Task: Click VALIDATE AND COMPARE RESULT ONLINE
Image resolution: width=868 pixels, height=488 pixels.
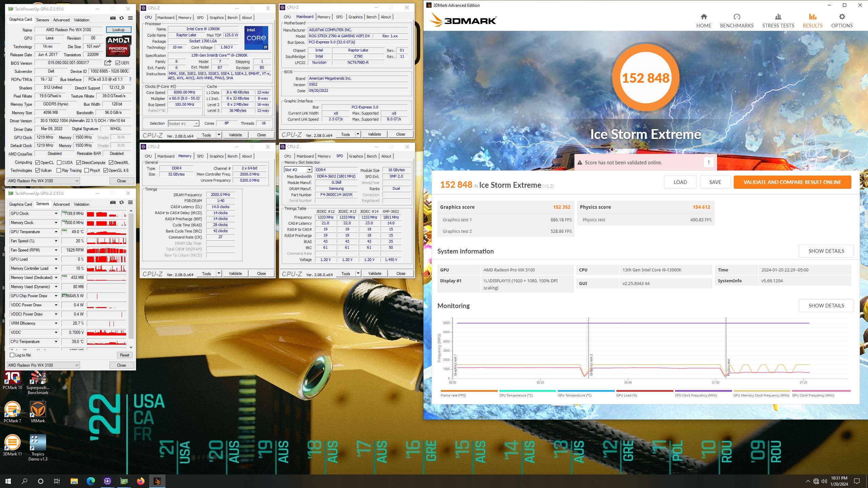Action: click(x=792, y=182)
